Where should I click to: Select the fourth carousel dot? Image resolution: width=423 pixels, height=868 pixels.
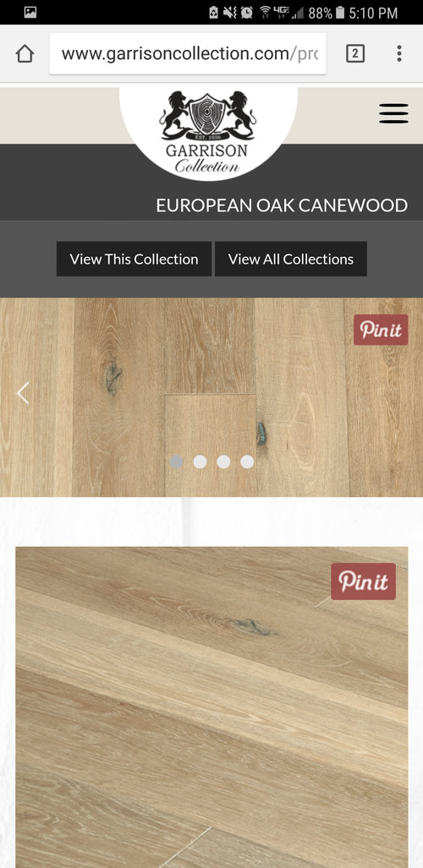247,461
